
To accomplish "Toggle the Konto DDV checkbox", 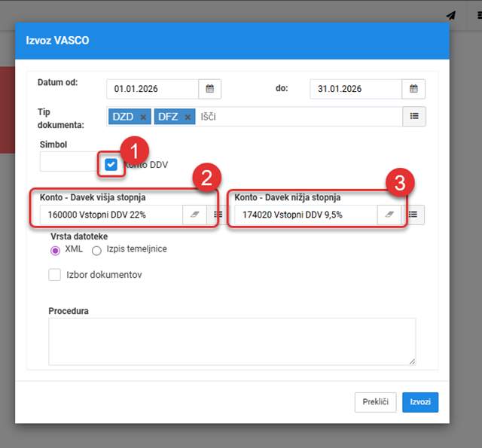I will click(111, 165).
